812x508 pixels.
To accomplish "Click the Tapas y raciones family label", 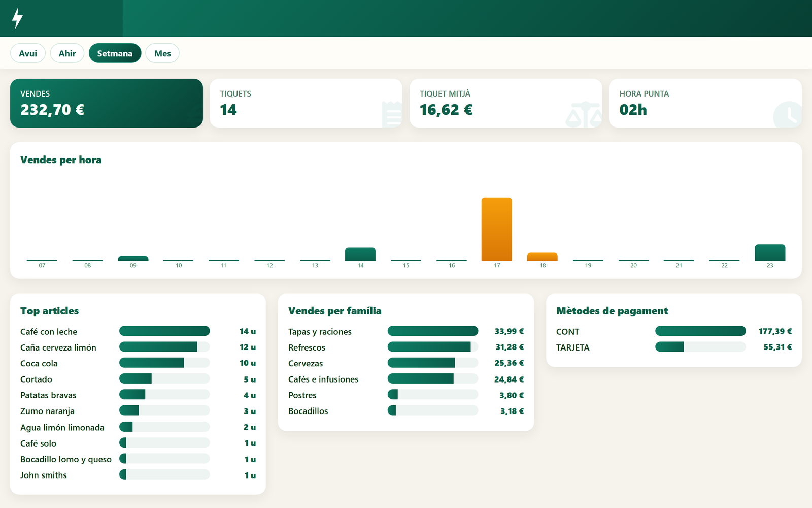I will coord(320,332).
